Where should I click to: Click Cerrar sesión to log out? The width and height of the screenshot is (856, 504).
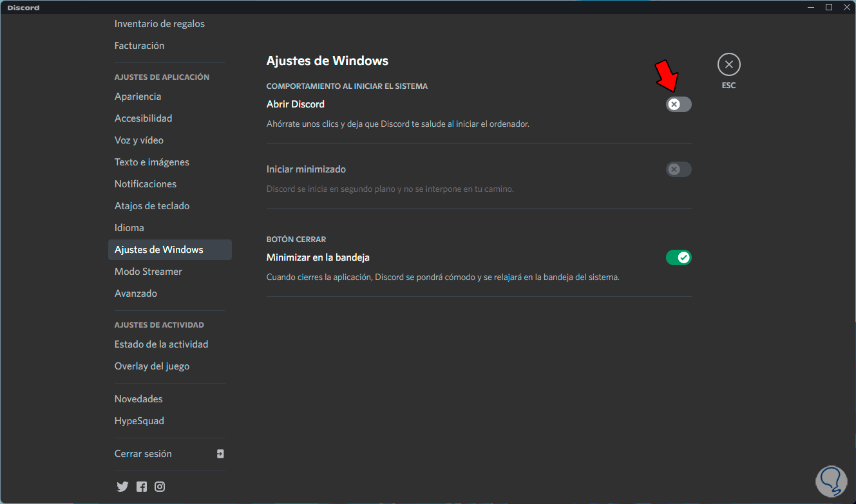pos(170,454)
